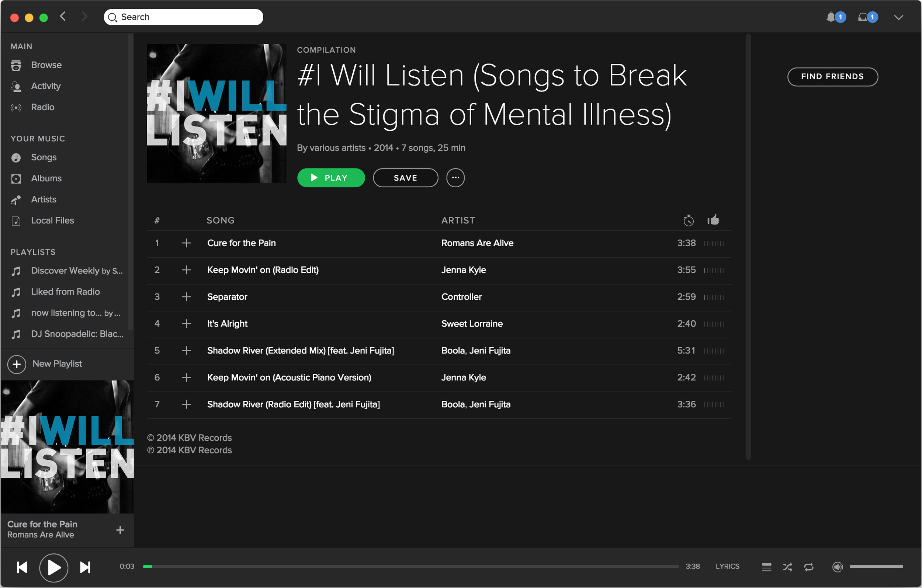922x588 pixels.
Task: Open the album more options ellipsis
Action: pos(455,178)
